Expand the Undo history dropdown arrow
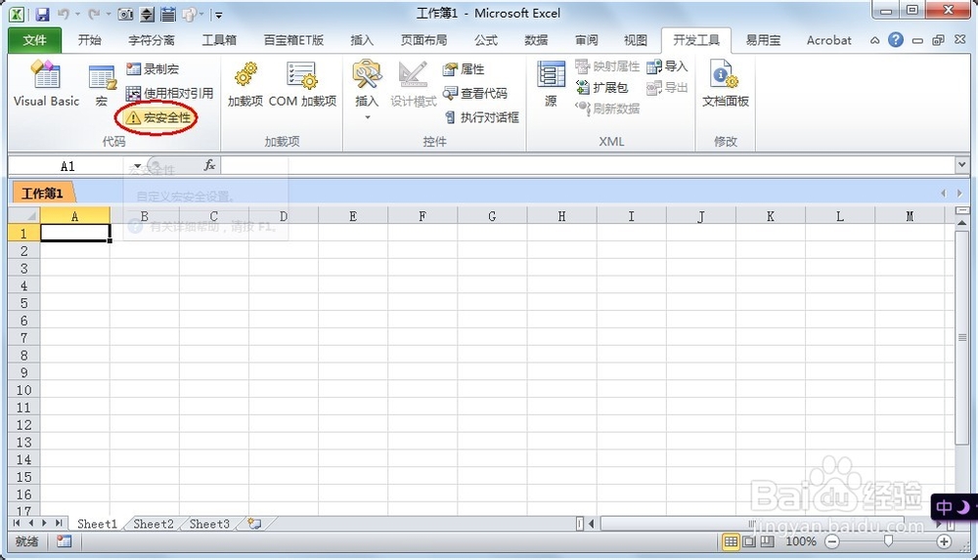Screen dimensions: 978x560 coord(77,14)
